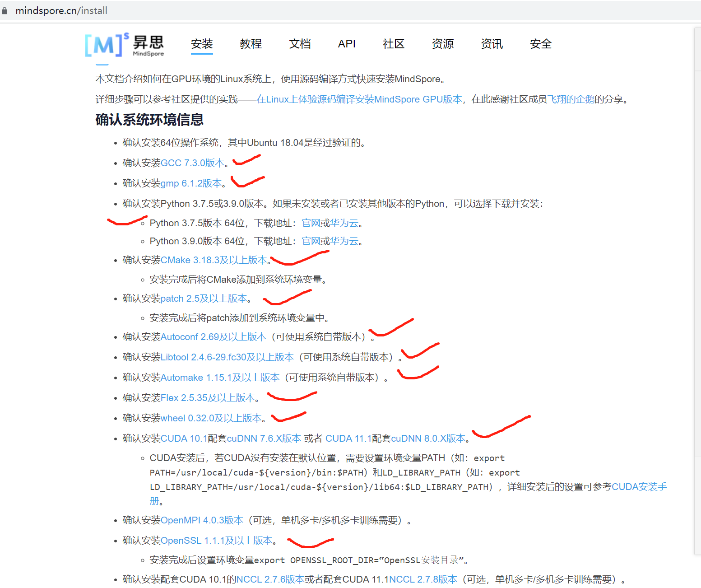Open 华为云 link for Python 3.7.5
This screenshot has height=588, width=701.
tap(344, 223)
